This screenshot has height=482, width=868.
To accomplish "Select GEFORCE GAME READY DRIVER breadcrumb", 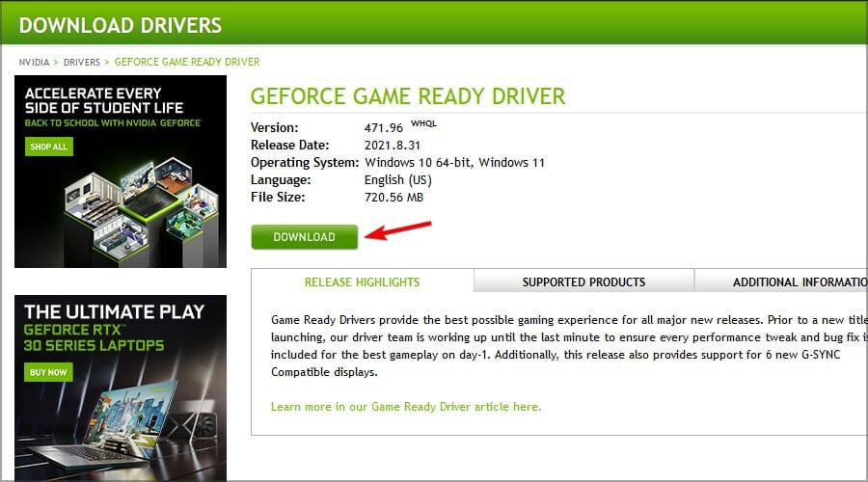I will click(186, 62).
